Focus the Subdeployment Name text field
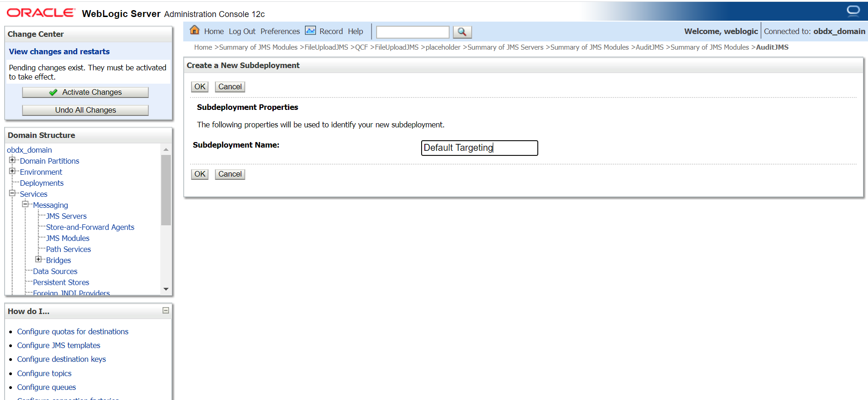 (x=479, y=148)
